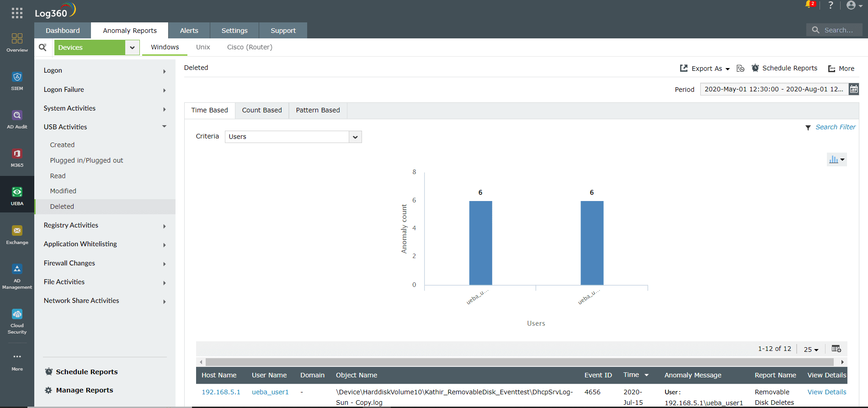Open the Criteria Users dropdown
Viewport: 868px width, 408px height.
[x=293, y=137]
